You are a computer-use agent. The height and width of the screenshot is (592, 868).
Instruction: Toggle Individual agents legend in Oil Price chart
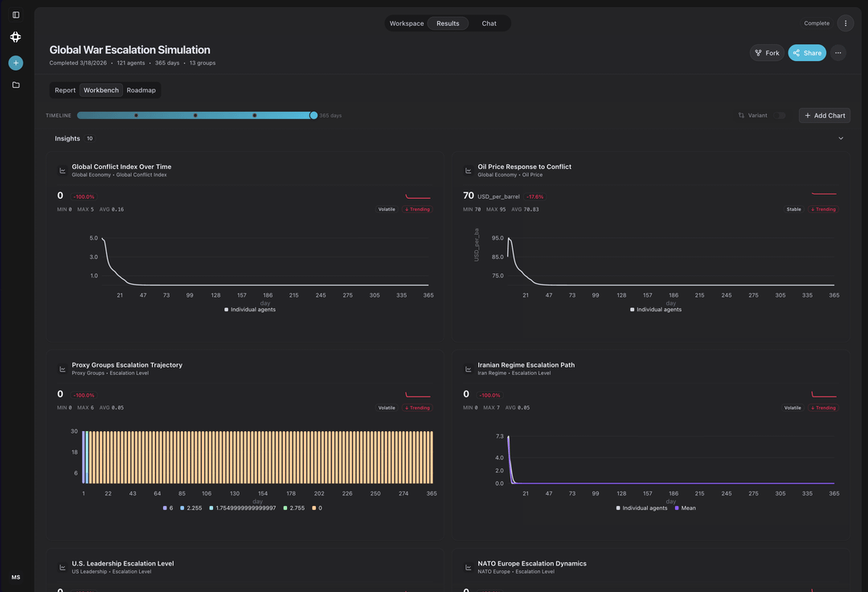click(x=655, y=310)
